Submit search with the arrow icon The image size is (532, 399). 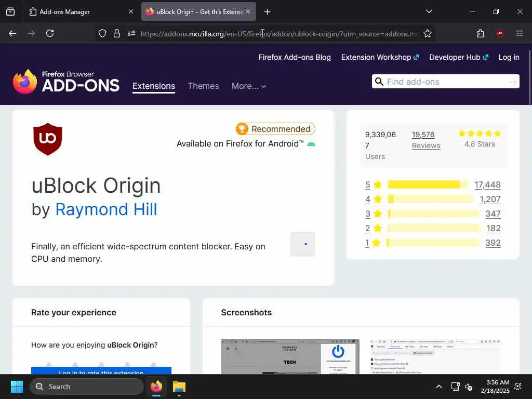[513, 82]
